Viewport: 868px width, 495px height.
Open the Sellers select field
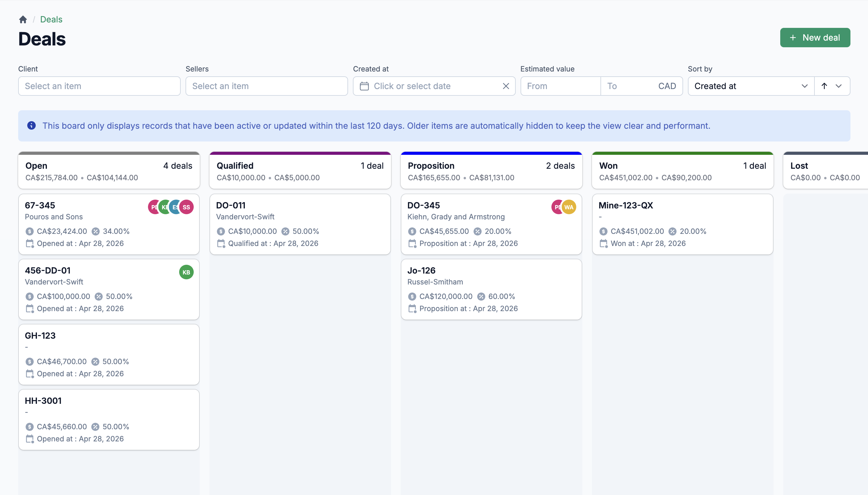[x=267, y=86]
